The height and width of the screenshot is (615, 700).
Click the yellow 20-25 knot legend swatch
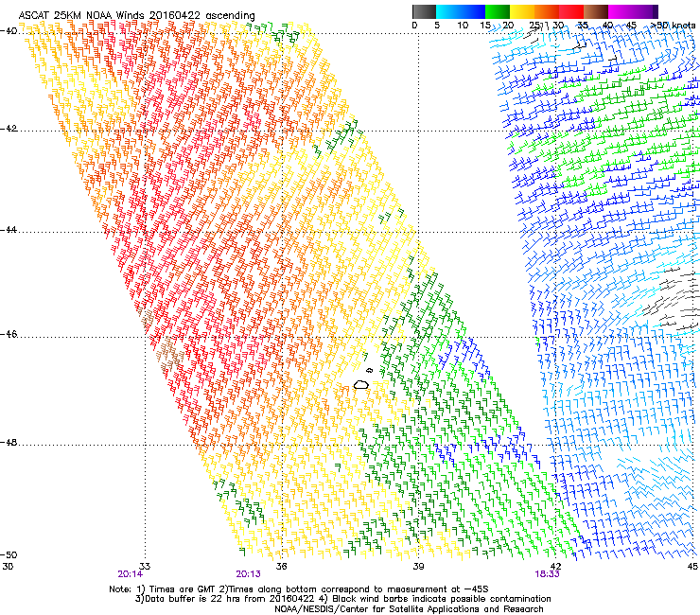click(x=522, y=11)
